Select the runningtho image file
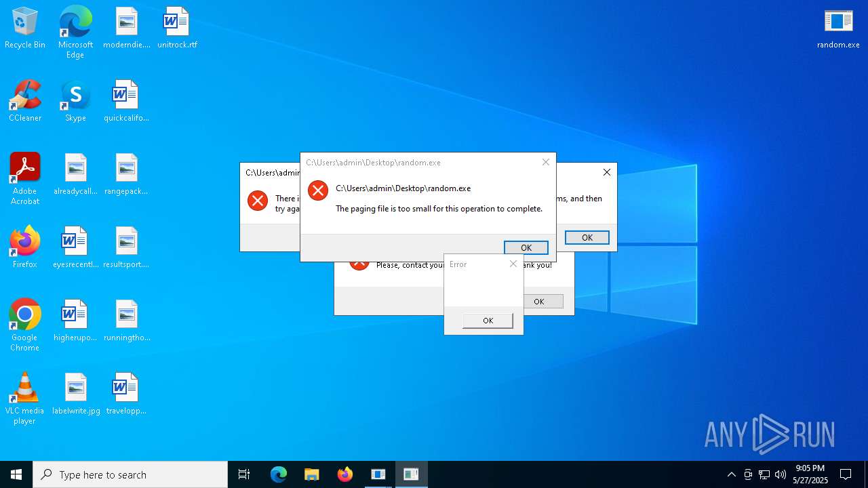This screenshot has width=868, height=488. 127,321
